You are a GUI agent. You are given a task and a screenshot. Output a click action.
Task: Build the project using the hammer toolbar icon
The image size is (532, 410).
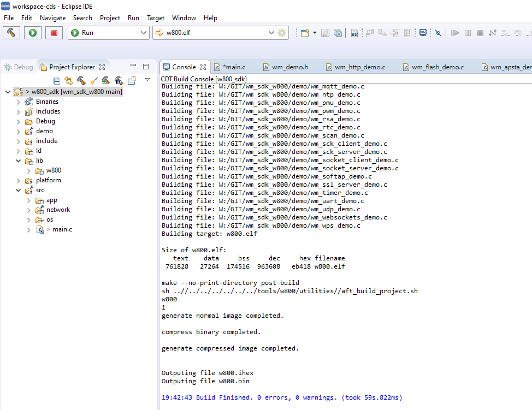pyautogui.click(x=11, y=33)
